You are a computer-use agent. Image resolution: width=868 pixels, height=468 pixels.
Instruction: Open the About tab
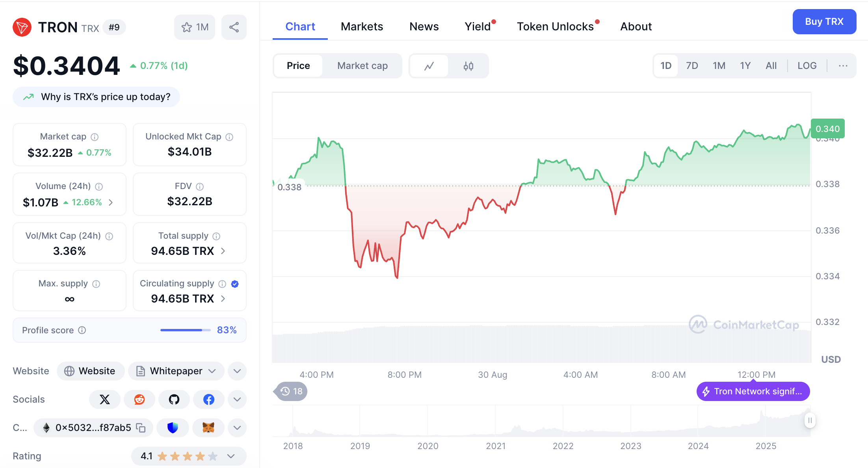pos(636,26)
